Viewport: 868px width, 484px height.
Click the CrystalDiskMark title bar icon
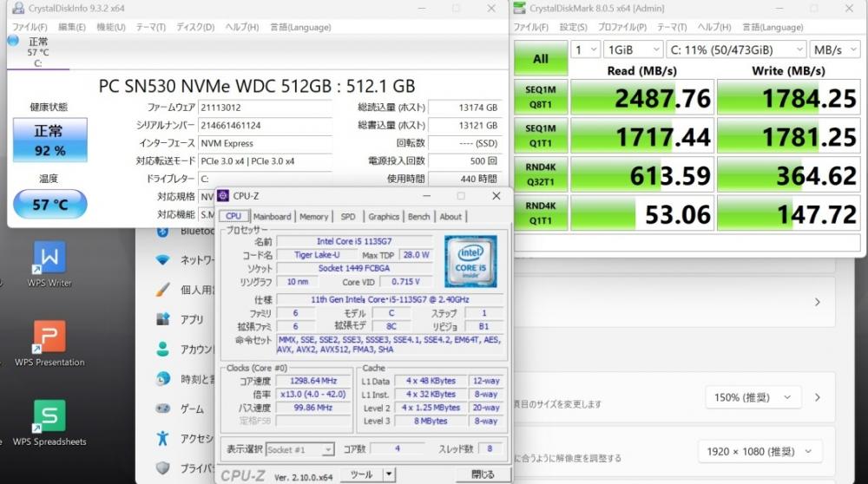click(x=520, y=9)
